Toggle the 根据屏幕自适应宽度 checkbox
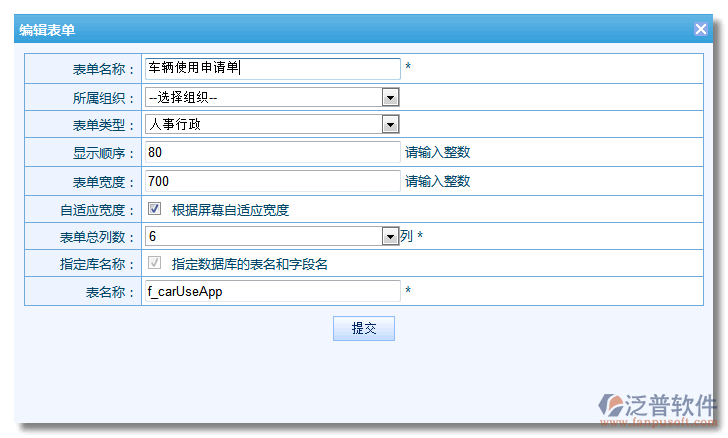 155,210
